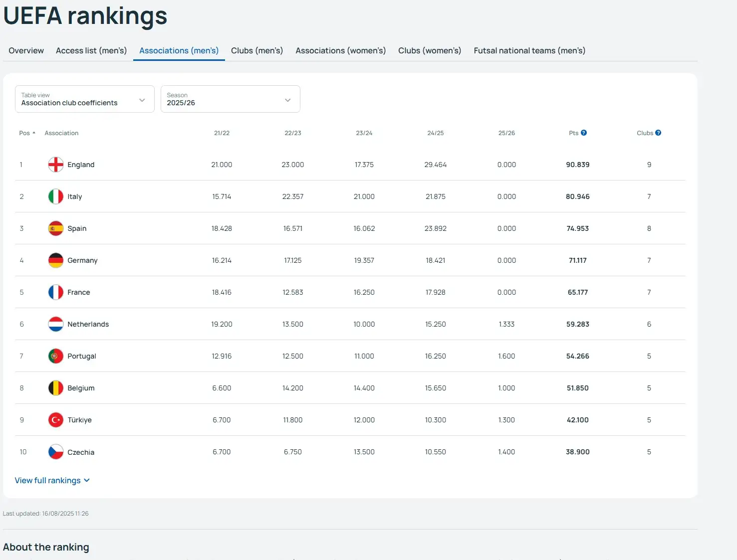This screenshot has height=560, width=737.
Task: Select the Futsal national teams (men's) tab
Action: (x=529, y=50)
